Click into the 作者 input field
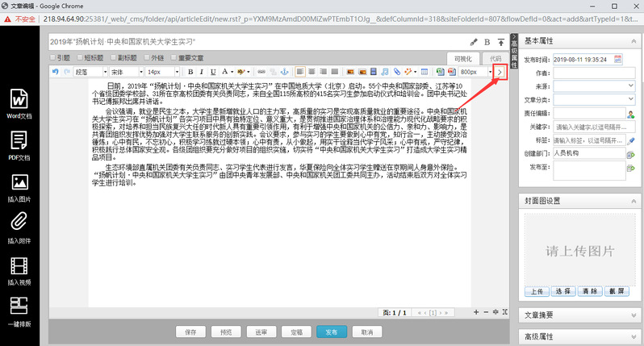 coord(594,73)
